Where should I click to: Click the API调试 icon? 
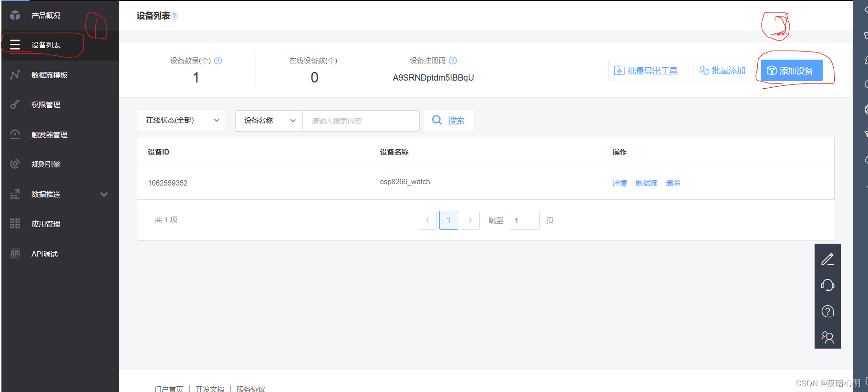[x=15, y=254]
